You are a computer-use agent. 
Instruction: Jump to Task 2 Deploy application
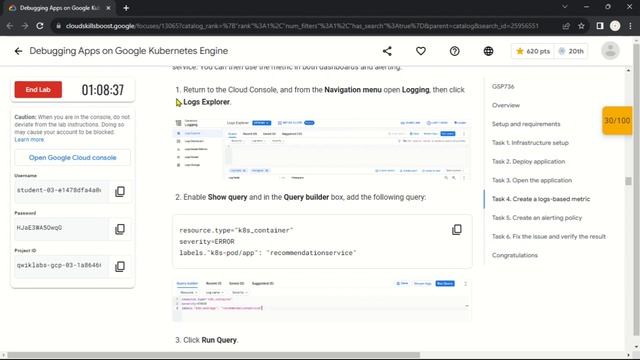[x=528, y=162]
